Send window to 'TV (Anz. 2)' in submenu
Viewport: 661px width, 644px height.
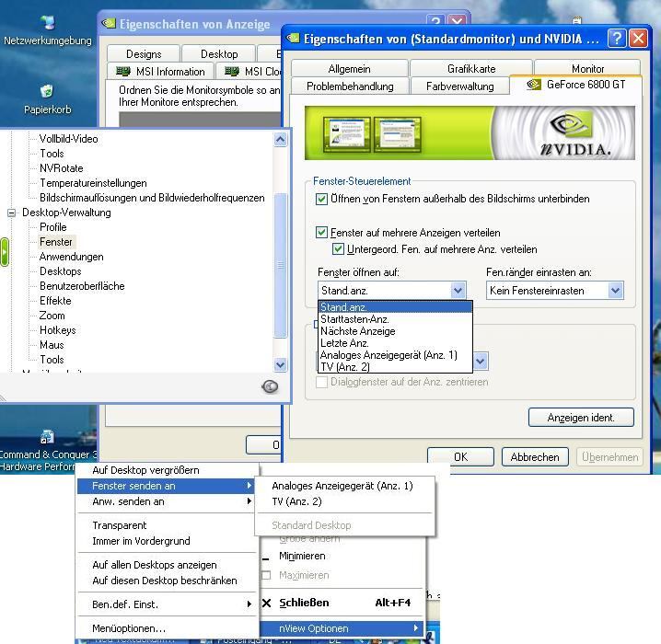point(345,501)
